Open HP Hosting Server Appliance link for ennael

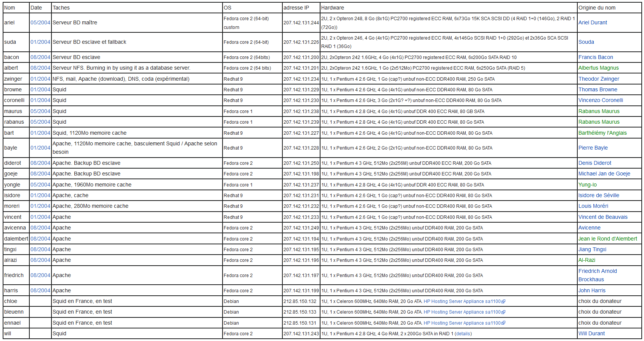[464, 323]
